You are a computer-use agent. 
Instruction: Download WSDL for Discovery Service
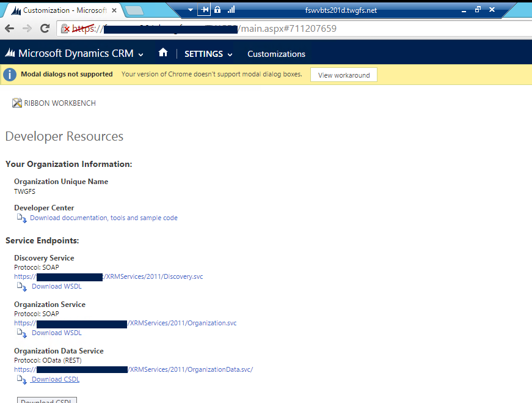click(57, 286)
